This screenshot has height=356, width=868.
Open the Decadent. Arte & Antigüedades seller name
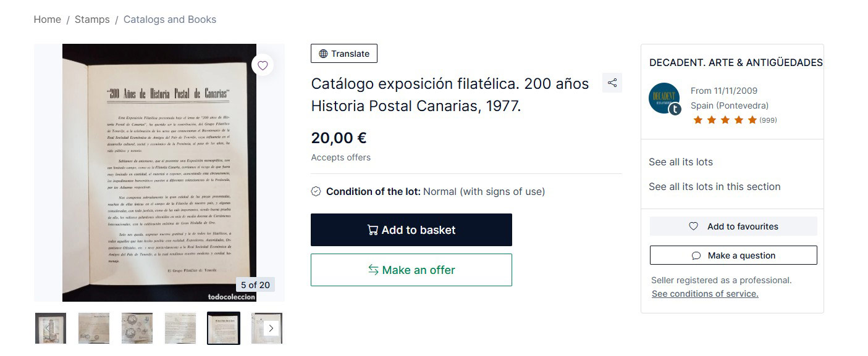[x=736, y=63]
